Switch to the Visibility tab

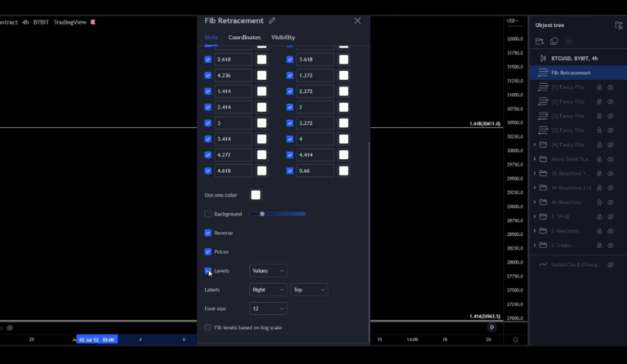click(283, 38)
